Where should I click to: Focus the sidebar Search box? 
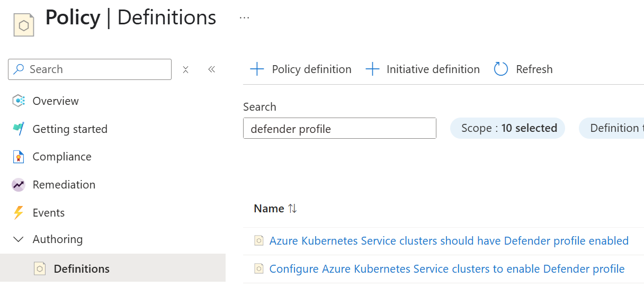coord(90,69)
